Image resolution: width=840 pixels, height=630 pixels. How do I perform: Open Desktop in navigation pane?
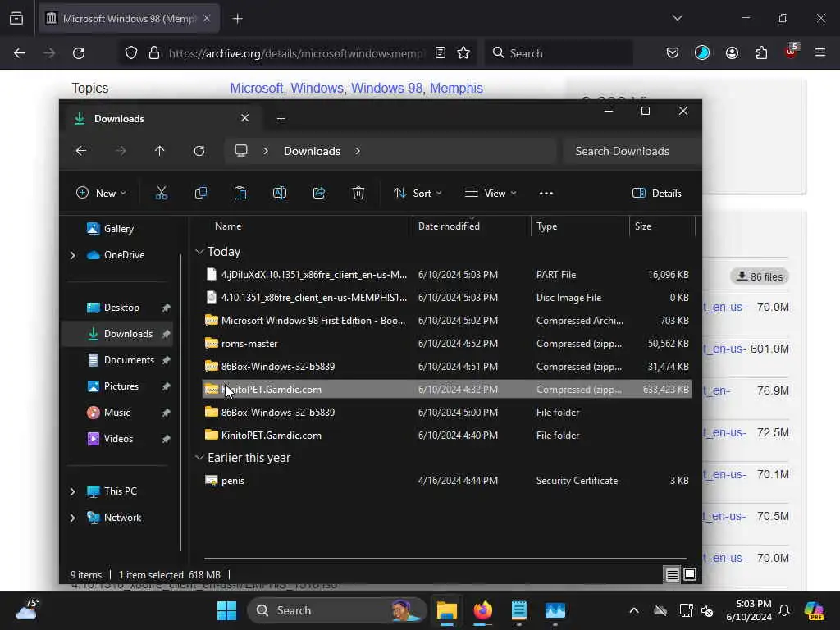click(121, 308)
